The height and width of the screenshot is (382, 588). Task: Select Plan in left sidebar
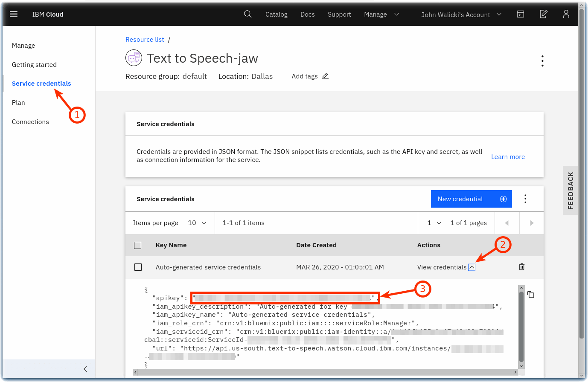point(18,103)
